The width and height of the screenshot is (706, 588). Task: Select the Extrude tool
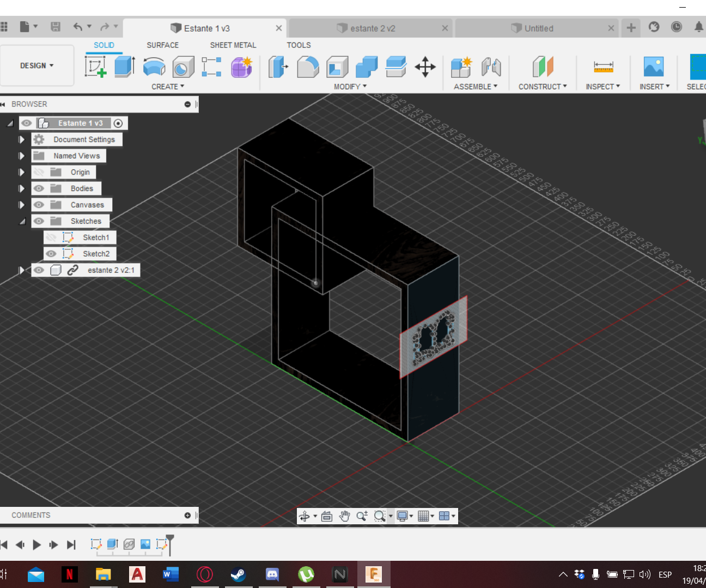(125, 67)
